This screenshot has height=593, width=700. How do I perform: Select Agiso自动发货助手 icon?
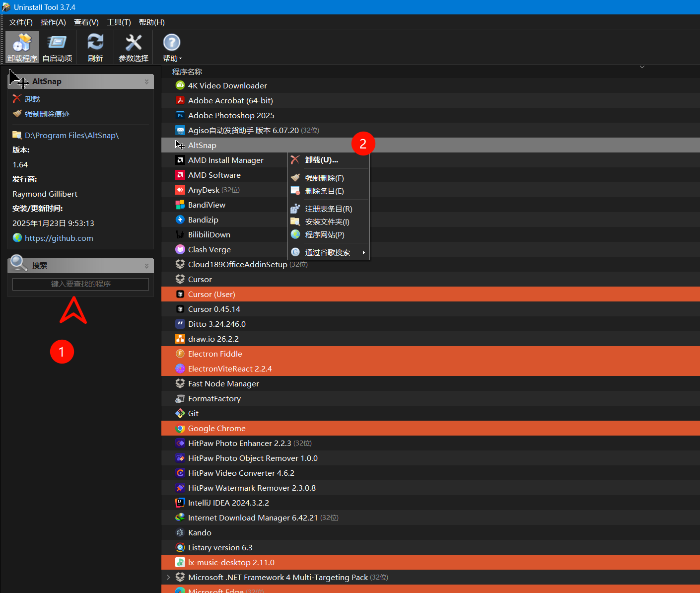point(180,130)
